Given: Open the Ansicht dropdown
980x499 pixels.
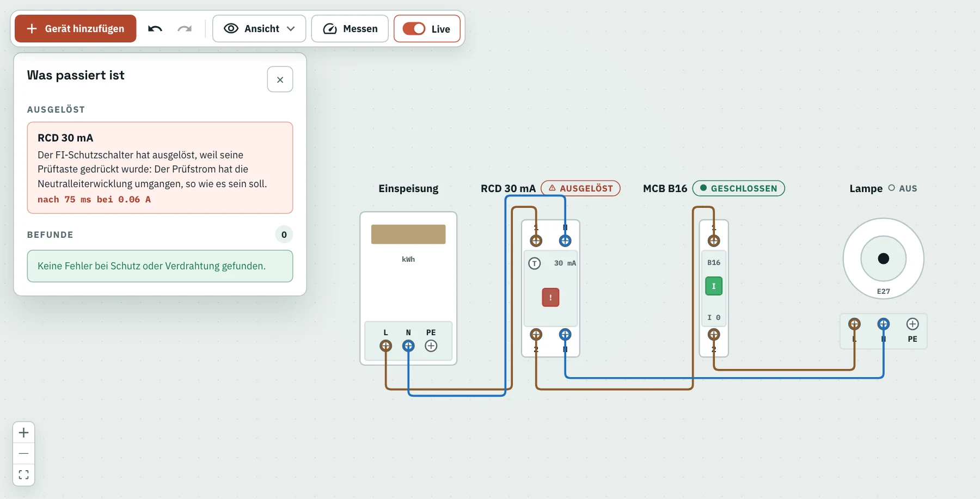Looking at the screenshot, I should 259,29.
